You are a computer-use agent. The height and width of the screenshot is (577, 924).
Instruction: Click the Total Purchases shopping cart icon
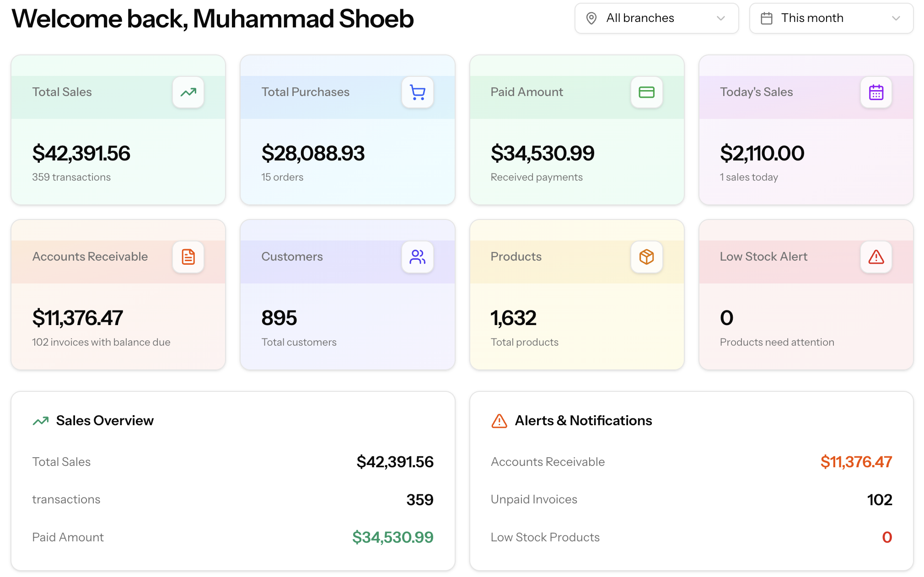tap(417, 92)
